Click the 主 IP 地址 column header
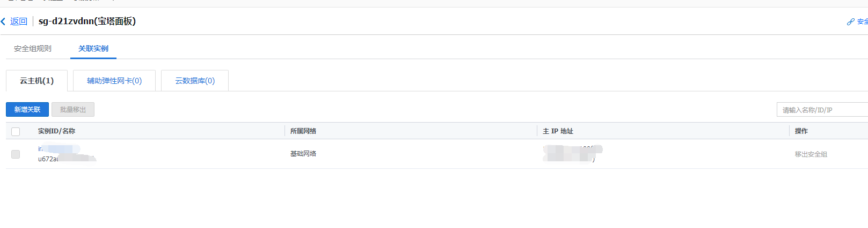868x228 pixels. pos(558,131)
